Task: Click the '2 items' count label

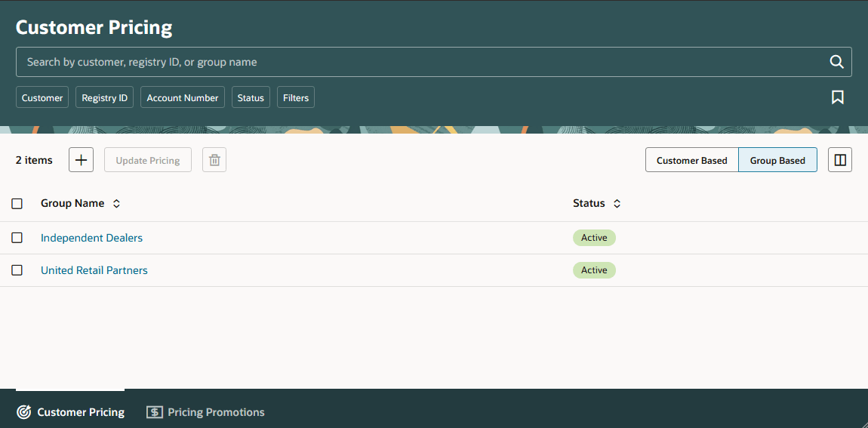Action: 34,160
